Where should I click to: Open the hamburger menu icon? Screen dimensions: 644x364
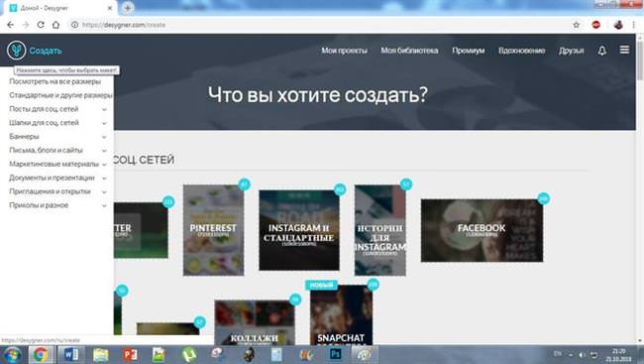[x=624, y=50]
